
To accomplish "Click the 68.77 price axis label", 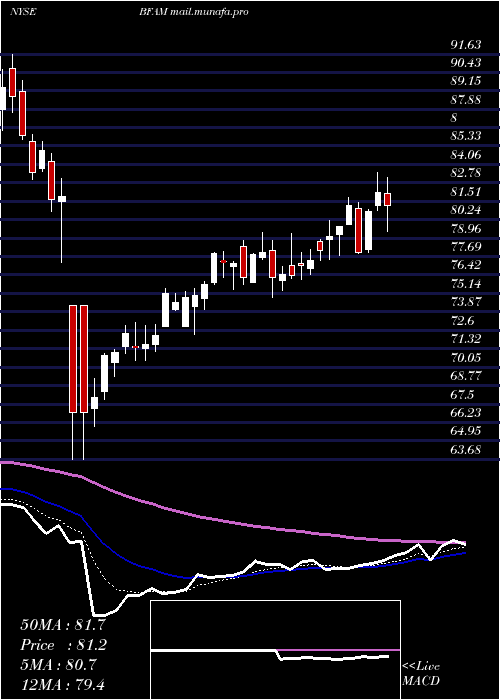I will [x=466, y=376].
